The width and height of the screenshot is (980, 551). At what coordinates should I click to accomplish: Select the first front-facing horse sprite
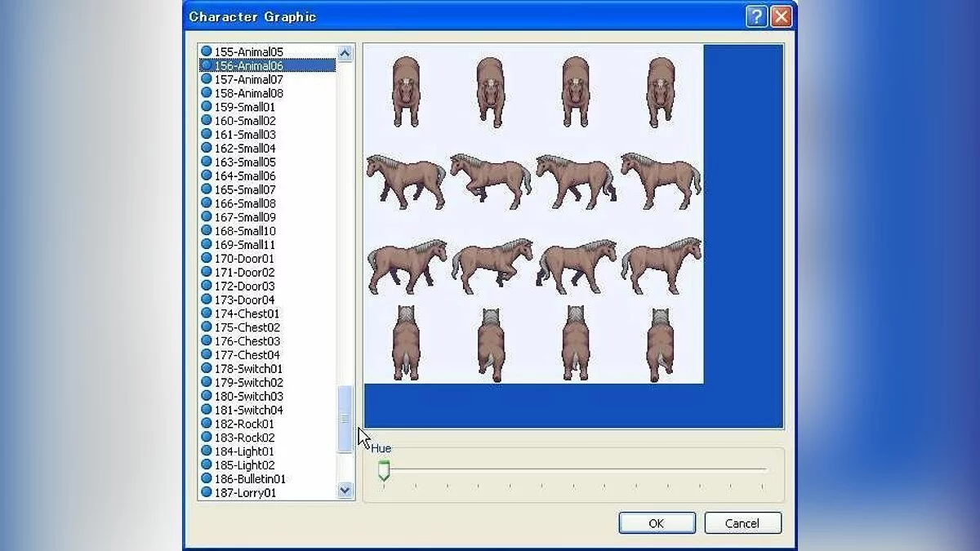pyautogui.click(x=406, y=91)
